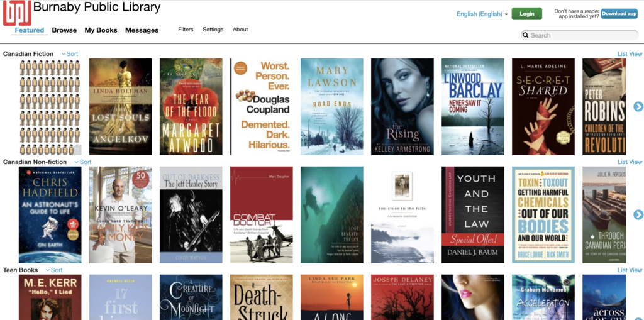Screen dimensions: 644x320
Task: Click into the Search input field
Action: [x=579, y=35]
